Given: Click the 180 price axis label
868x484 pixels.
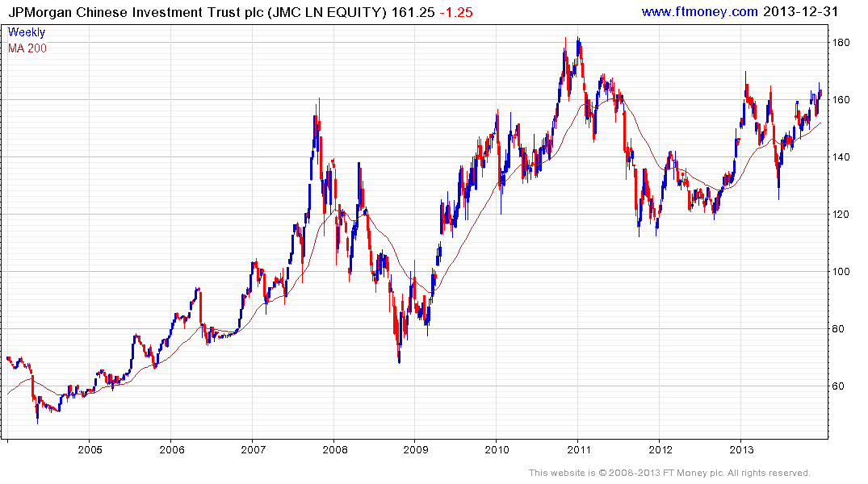Looking at the screenshot, I should (x=841, y=43).
